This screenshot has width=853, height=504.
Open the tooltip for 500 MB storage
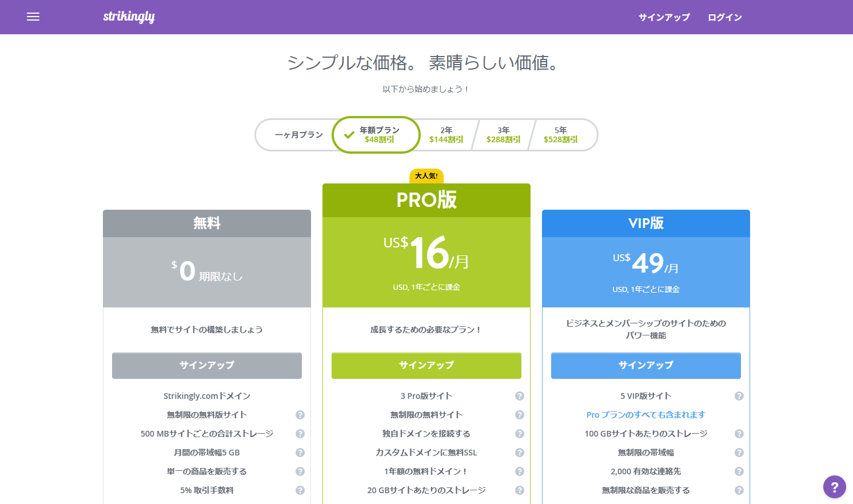pos(300,433)
